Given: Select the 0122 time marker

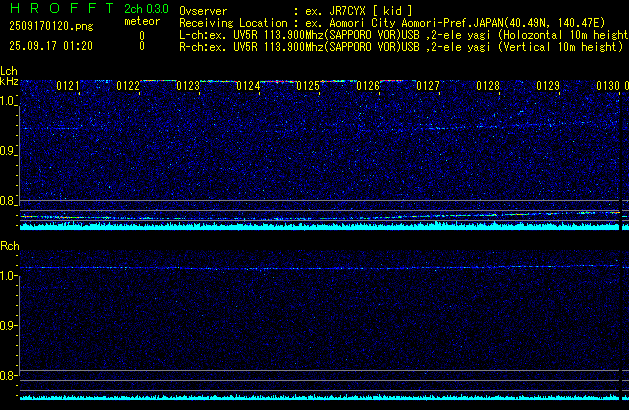Looking at the screenshot, I should (x=128, y=86).
